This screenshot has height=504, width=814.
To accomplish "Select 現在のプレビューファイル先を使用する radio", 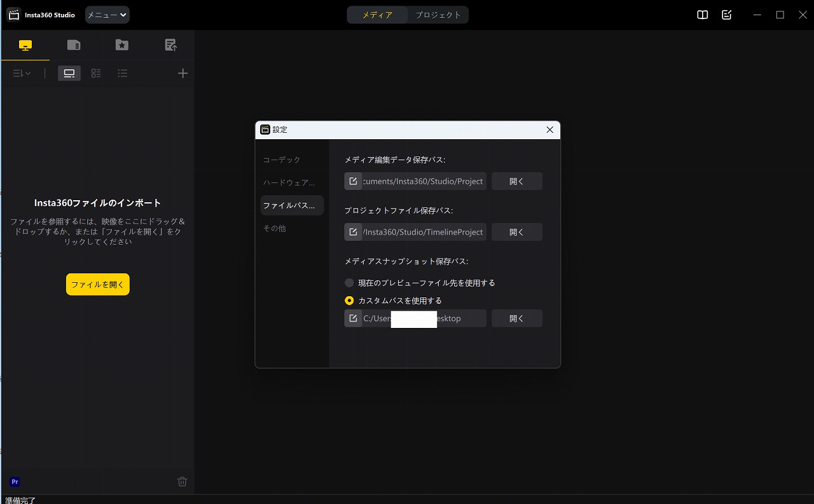I will point(349,283).
